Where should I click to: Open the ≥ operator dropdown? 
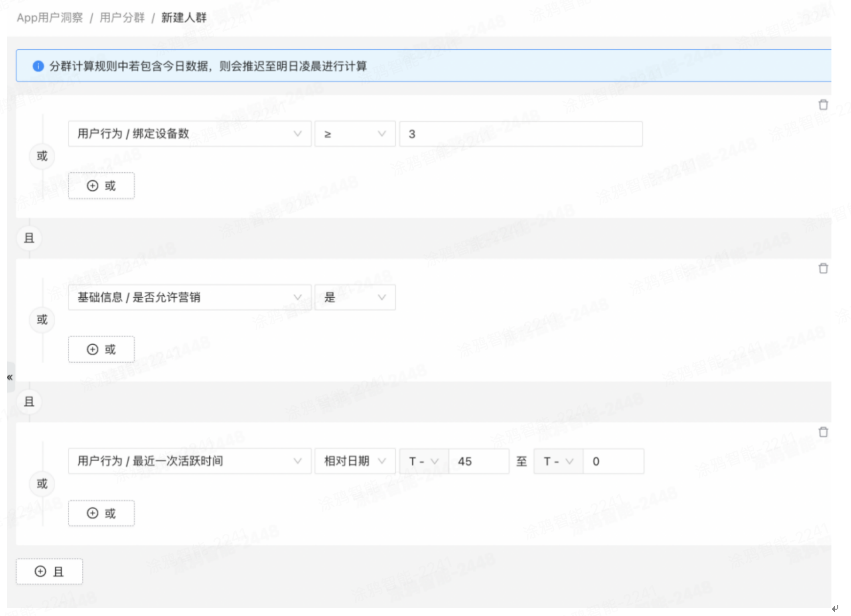tap(355, 134)
